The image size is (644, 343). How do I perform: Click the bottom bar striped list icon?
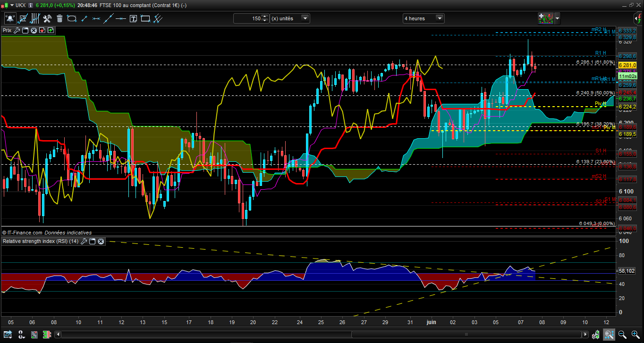click(34, 335)
